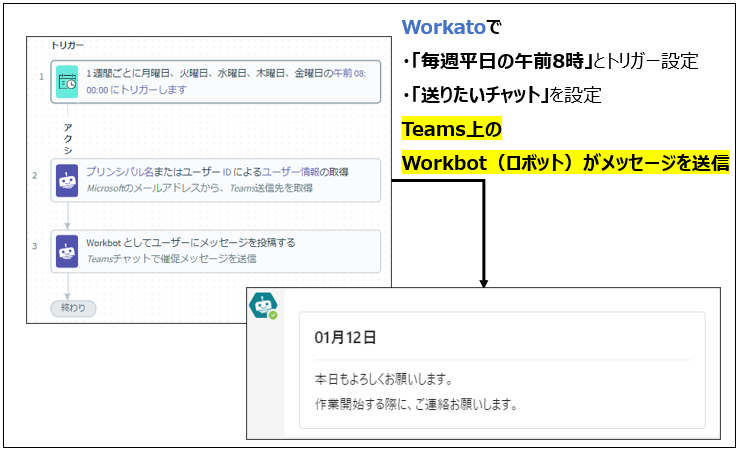Click the highlighted Teams上の text
Screen dimensions: 743x452
point(452,129)
